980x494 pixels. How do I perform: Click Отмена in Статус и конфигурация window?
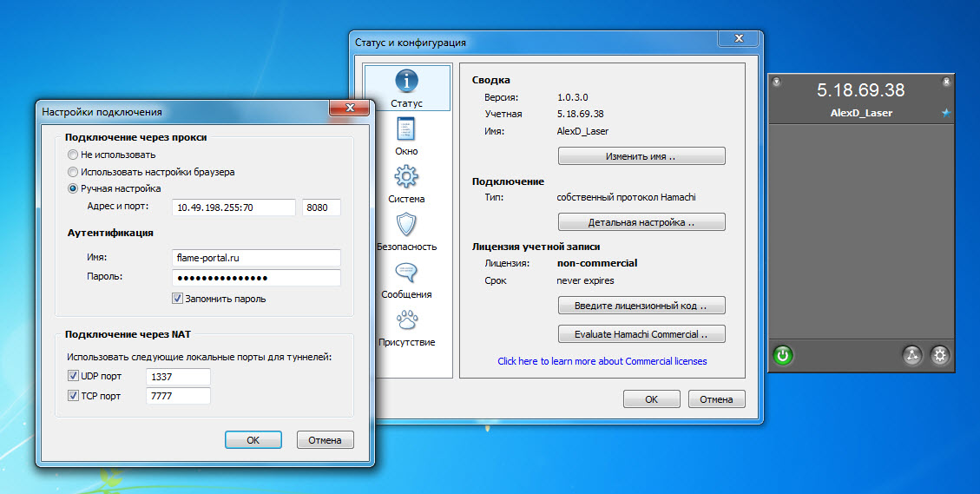(717, 399)
